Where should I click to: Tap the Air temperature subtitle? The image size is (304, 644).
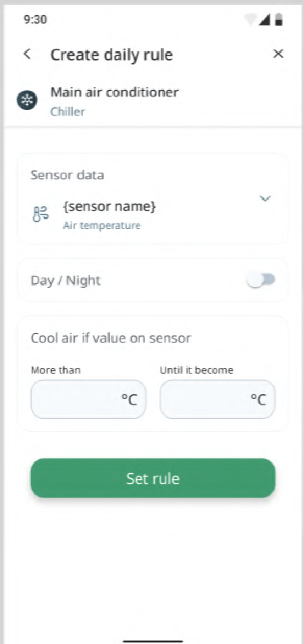pos(102,226)
